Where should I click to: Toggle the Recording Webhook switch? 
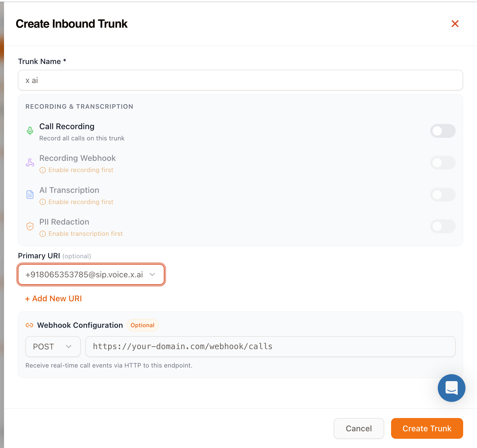coord(443,163)
